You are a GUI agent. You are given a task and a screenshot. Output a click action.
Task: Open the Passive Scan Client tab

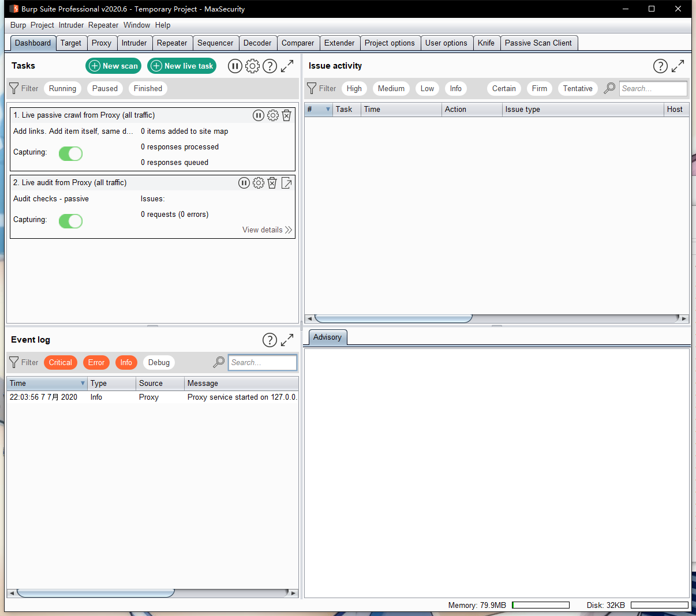[538, 43]
